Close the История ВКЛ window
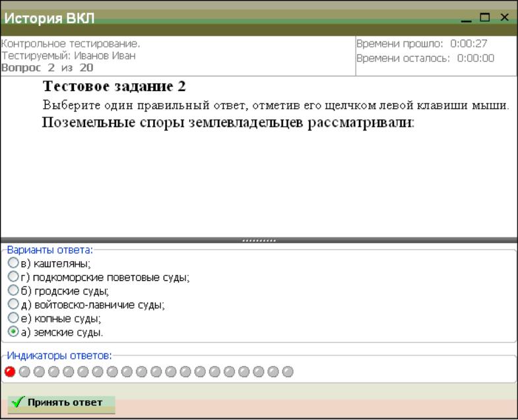 click(x=504, y=17)
